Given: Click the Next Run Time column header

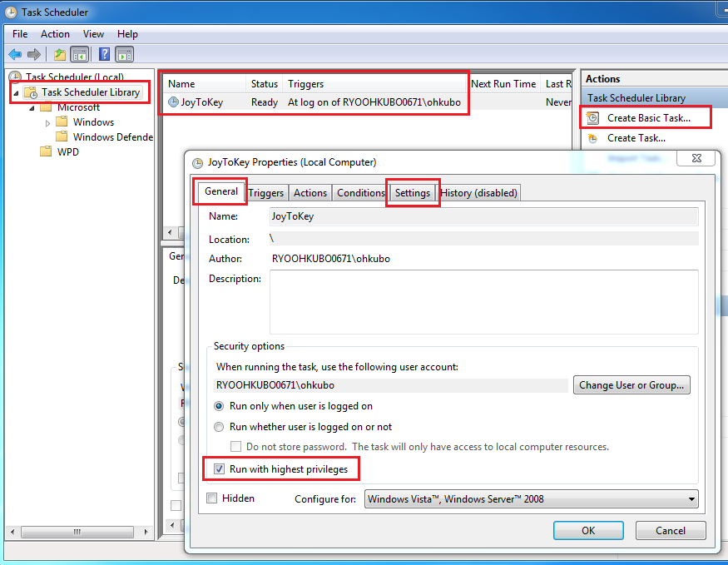Looking at the screenshot, I should pos(503,84).
